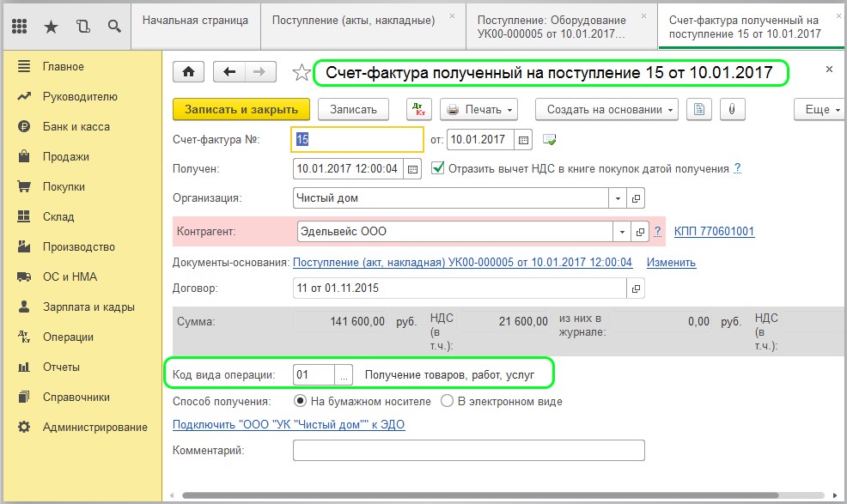Toggle Отразить вычет НДС checkbox
Image resolution: width=847 pixels, height=504 pixels.
pos(438,168)
